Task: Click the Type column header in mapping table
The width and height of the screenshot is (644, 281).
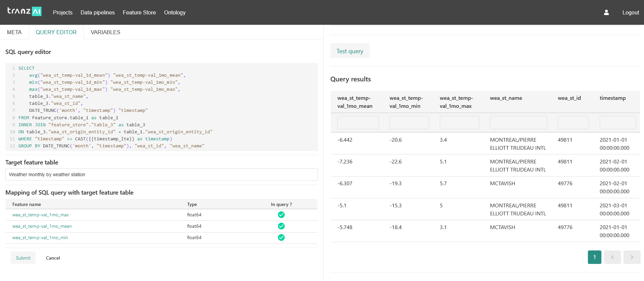Action: (192, 204)
